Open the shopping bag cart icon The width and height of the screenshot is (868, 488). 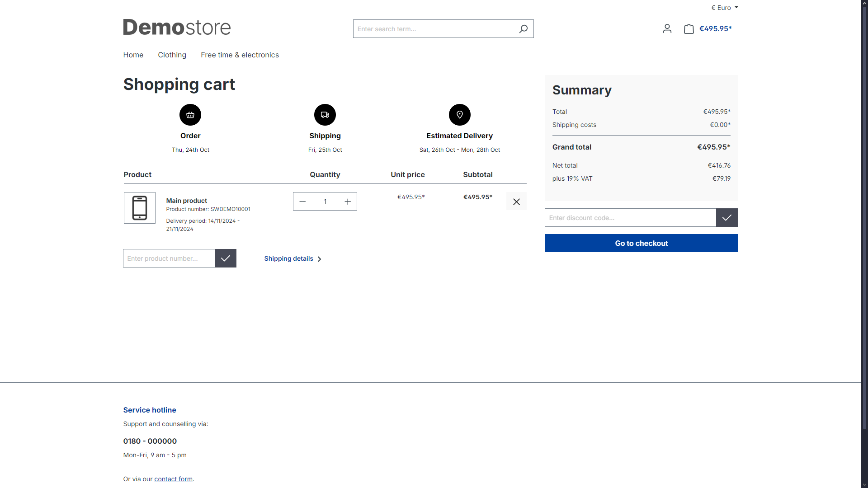point(689,29)
